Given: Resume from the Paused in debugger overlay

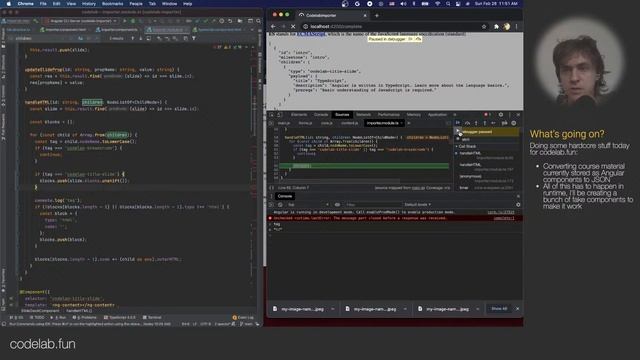Looking at the screenshot, I should [411, 39].
